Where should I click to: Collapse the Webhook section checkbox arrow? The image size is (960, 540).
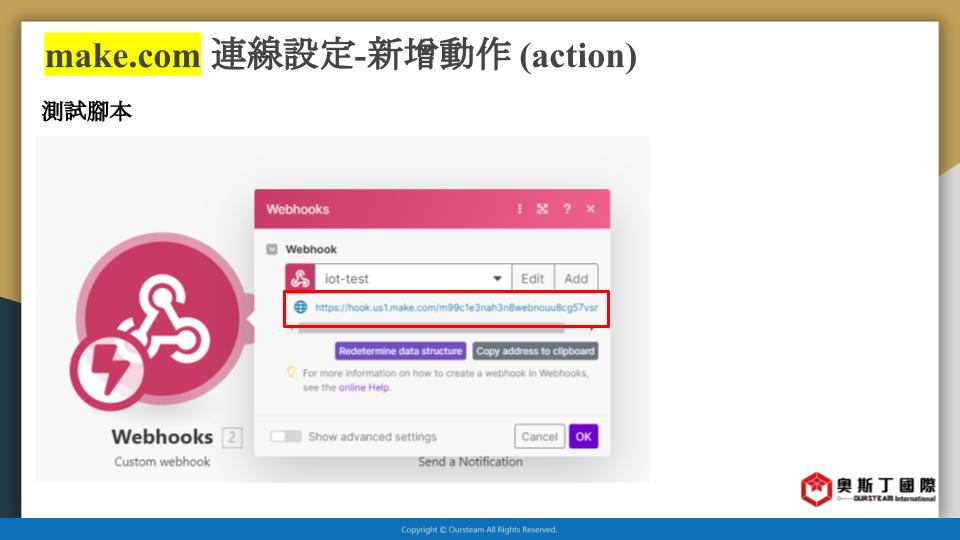click(272, 249)
